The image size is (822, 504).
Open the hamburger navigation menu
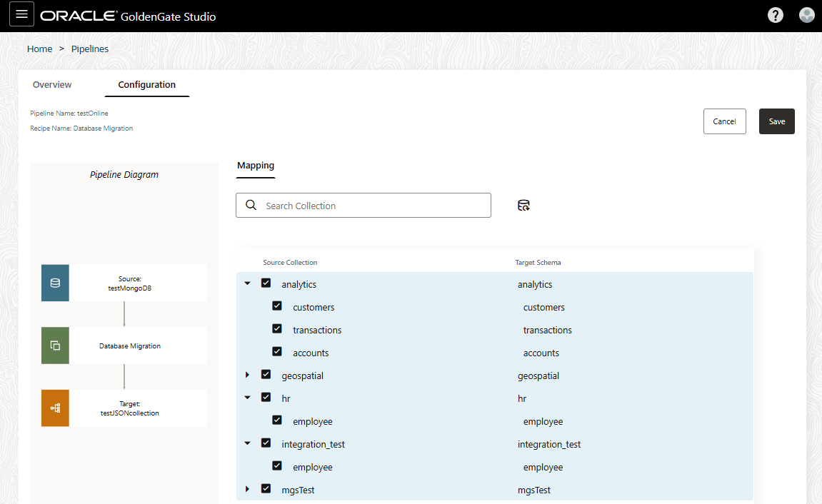point(21,14)
